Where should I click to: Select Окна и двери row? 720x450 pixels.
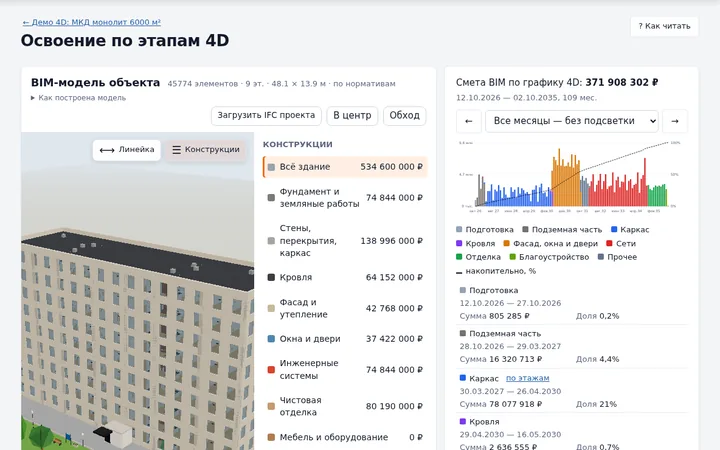(x=345, y=339)
